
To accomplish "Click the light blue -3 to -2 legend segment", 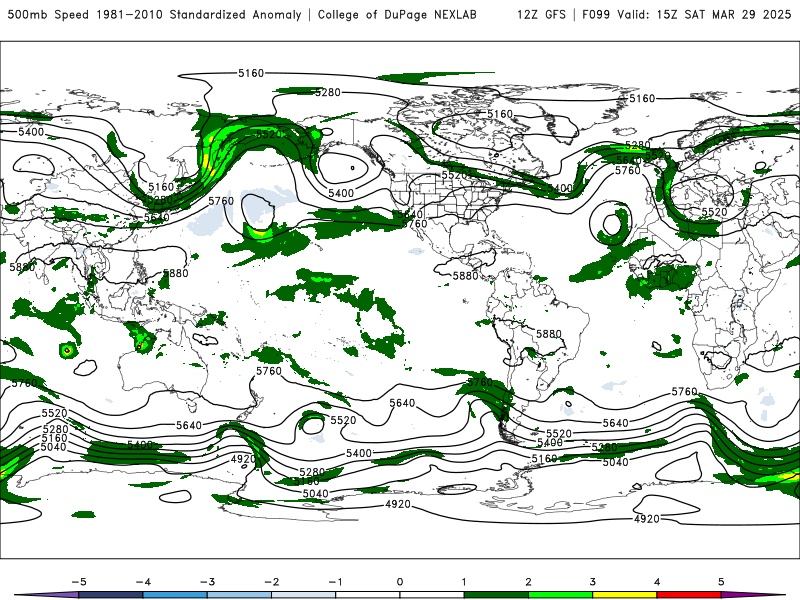I will point(239,595).
